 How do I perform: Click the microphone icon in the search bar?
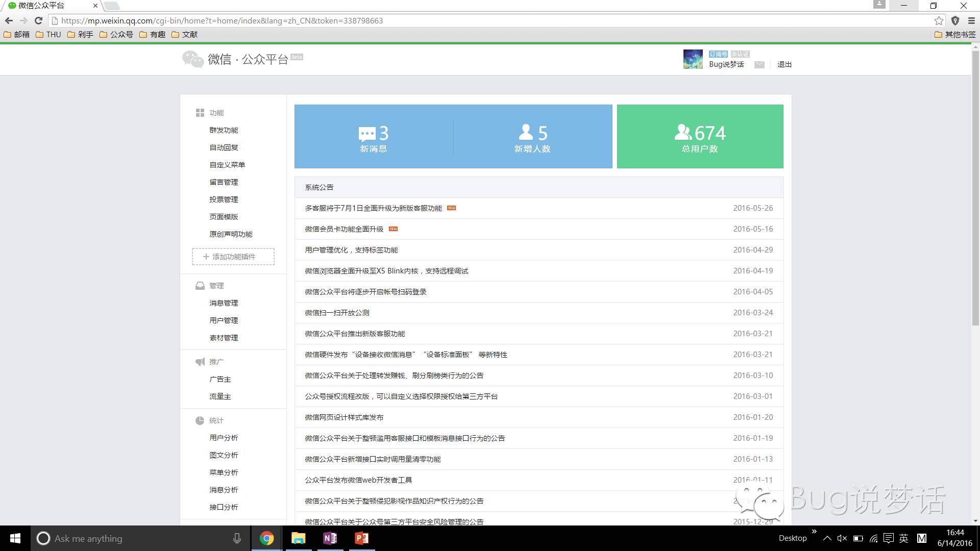[237, 538]
